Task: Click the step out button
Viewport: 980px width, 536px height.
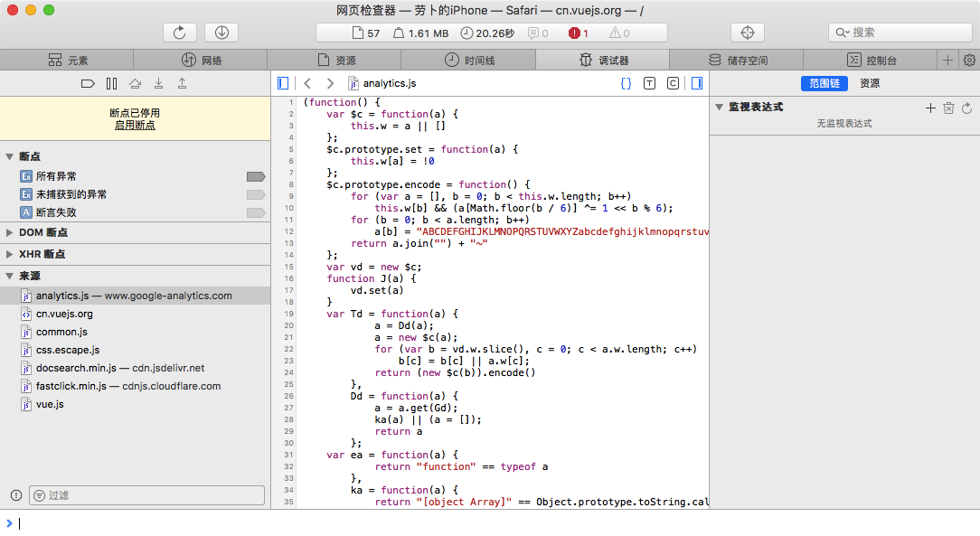Action: (182, 84)
